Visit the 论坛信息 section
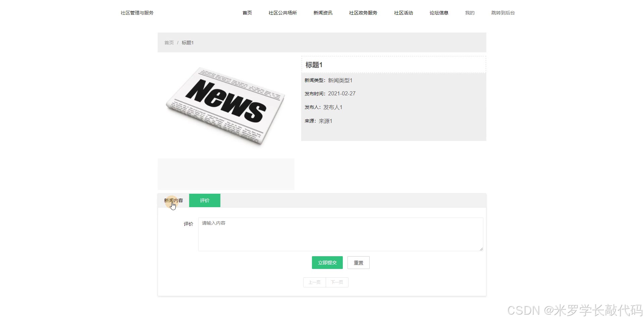Screen dimensions: 644x321 tap(439, 13)
